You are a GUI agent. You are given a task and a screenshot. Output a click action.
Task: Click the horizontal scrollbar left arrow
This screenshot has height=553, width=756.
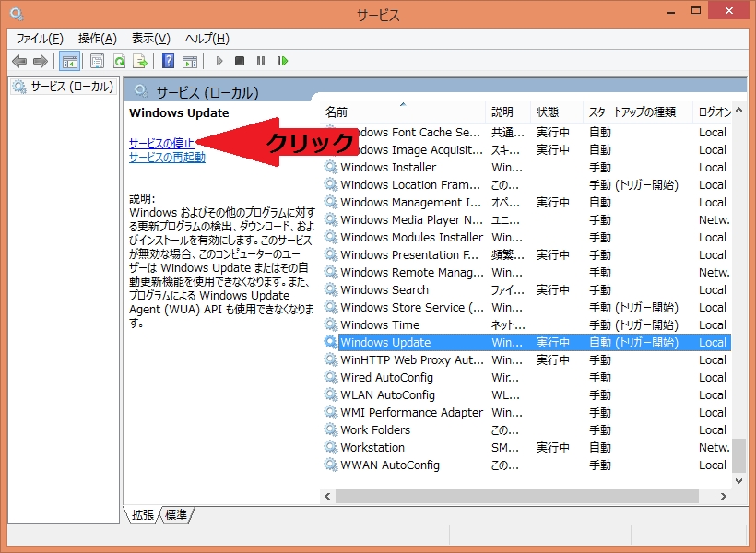[328, 496]
